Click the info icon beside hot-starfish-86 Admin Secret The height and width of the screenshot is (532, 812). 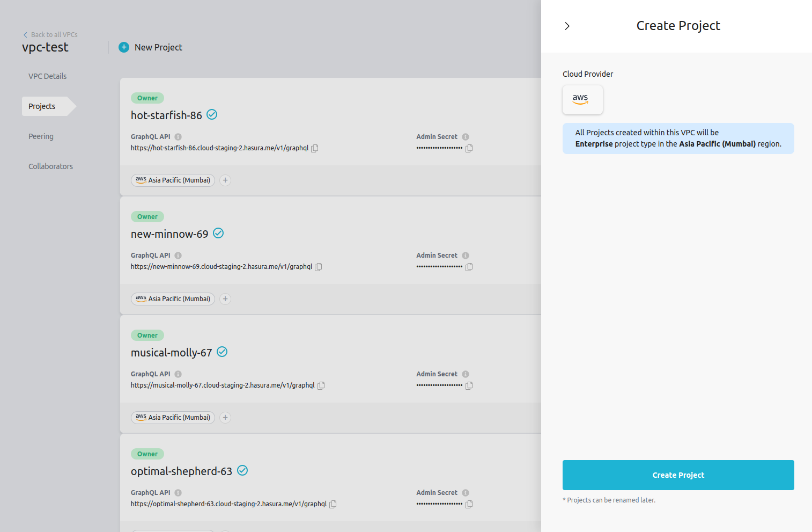(x=465, y=136)
